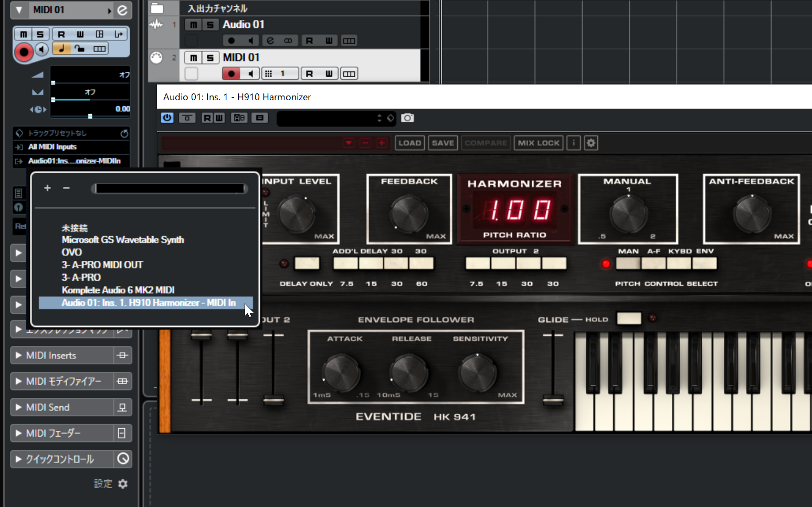Toggle the monitor speaker button in inspector

pyautogui.click(x=43, y=49)
